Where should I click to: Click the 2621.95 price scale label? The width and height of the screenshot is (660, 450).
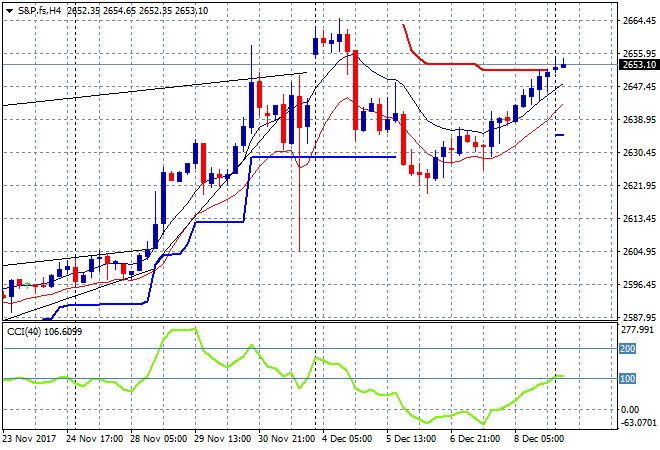point(639,186)
